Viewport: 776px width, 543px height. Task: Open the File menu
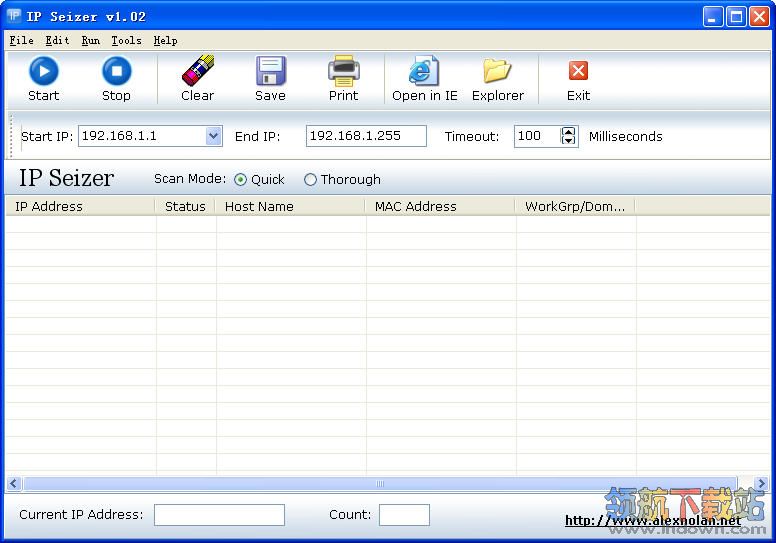[21, 41]
